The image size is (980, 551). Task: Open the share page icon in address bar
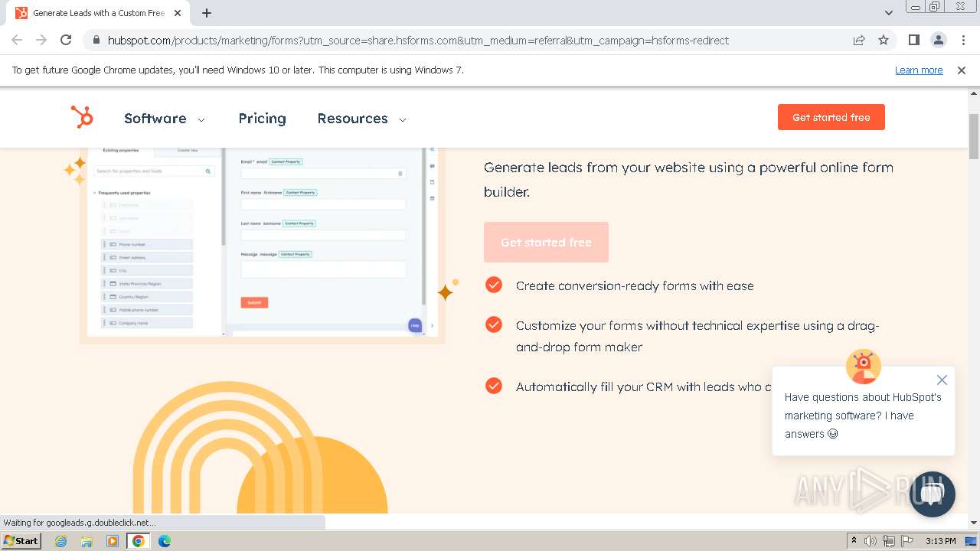coord(859,40)
